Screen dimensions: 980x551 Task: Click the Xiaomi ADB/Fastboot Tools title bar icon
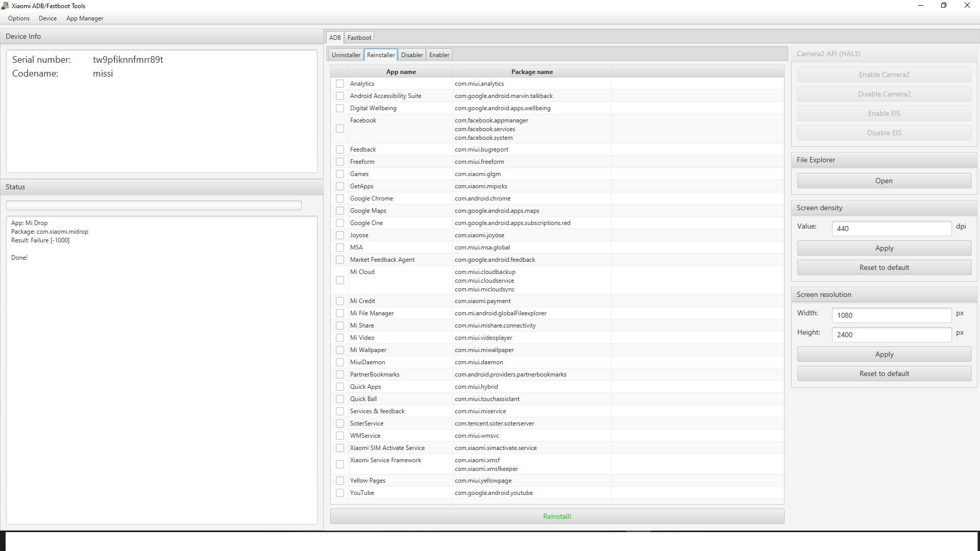5,6
